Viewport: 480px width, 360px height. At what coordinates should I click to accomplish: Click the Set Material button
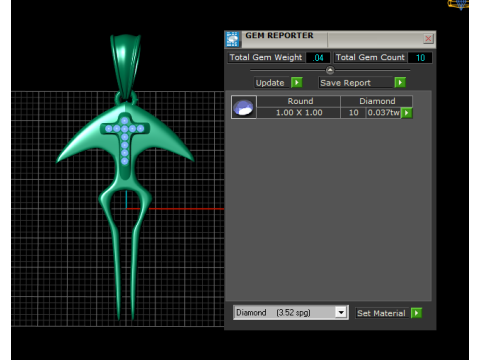pyautogui.click(x=381, y=313)
